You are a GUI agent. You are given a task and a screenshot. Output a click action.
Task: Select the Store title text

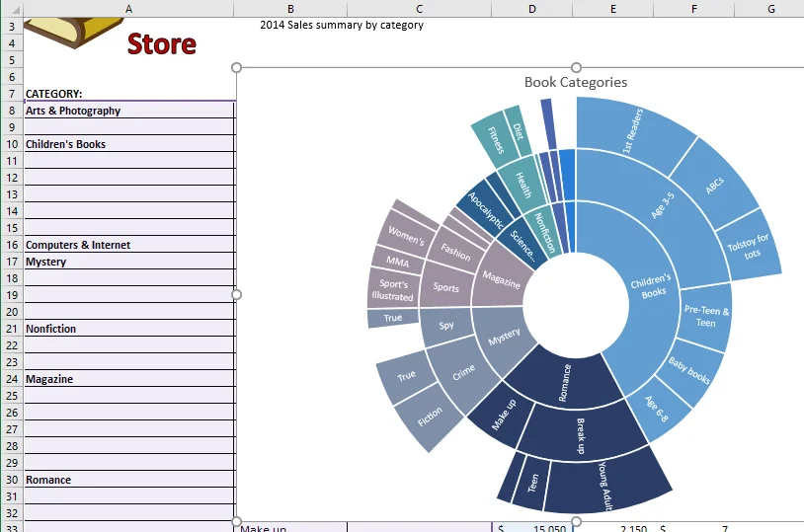(x=162, y=44)
